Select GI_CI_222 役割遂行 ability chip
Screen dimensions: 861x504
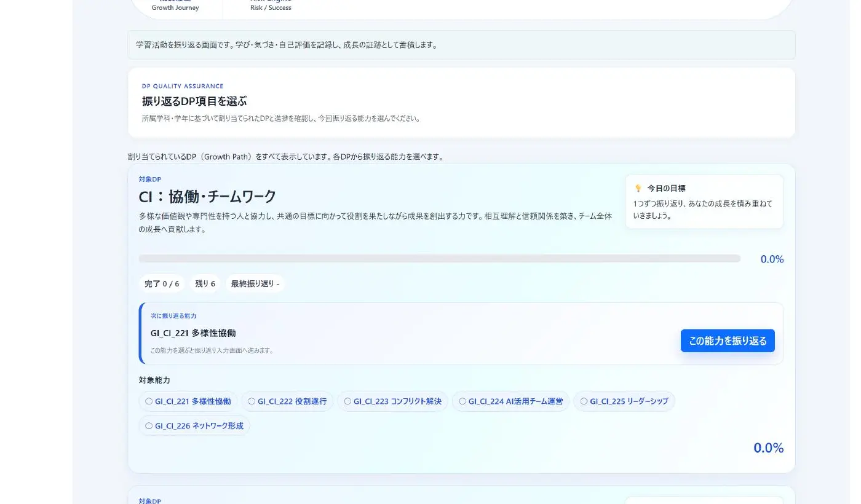click(287, 401)
